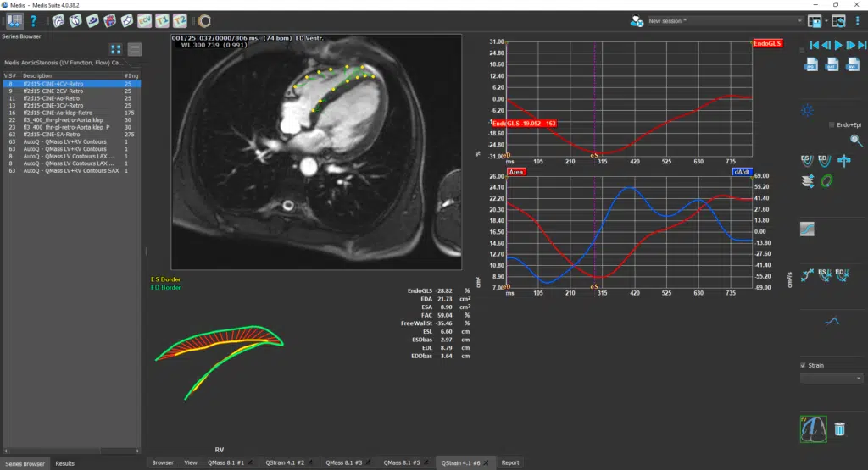
Task: Switch to the Report tab
Action: pos(509,462)
